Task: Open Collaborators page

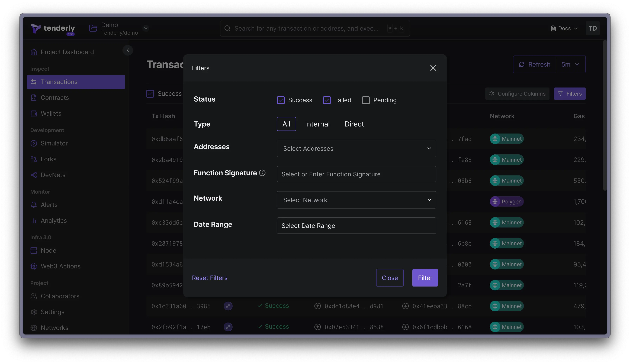Action: click(76, 296)
